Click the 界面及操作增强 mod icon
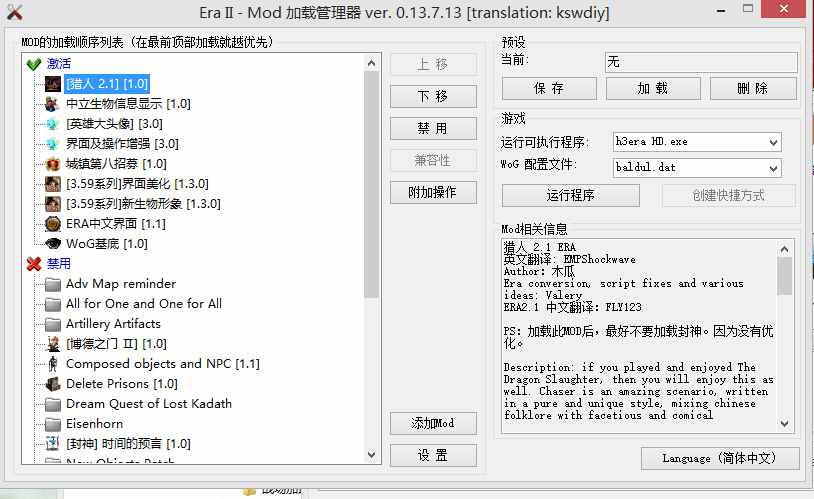814x499 pixels. point(52,144)
